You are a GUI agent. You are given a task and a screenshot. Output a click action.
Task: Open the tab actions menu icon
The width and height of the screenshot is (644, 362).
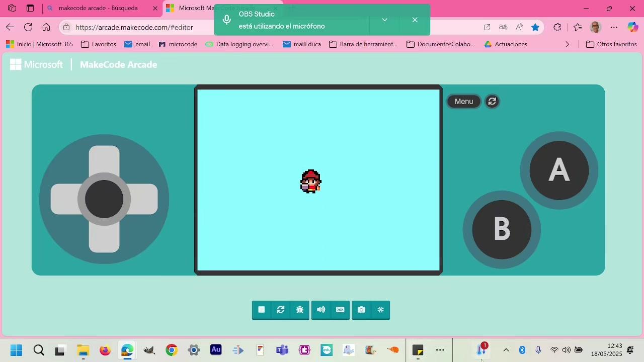(x=30, y=8)
